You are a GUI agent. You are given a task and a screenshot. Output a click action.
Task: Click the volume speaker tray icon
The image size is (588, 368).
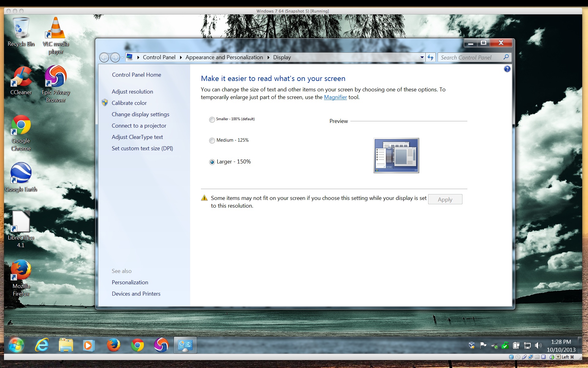(x=538, y=346)
